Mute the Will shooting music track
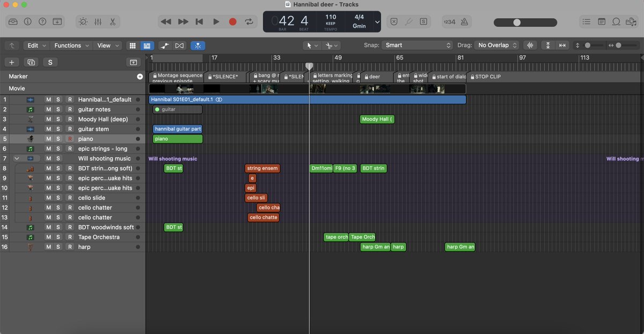This screenshot has width=644, height=334. click(x=48, y=159)
